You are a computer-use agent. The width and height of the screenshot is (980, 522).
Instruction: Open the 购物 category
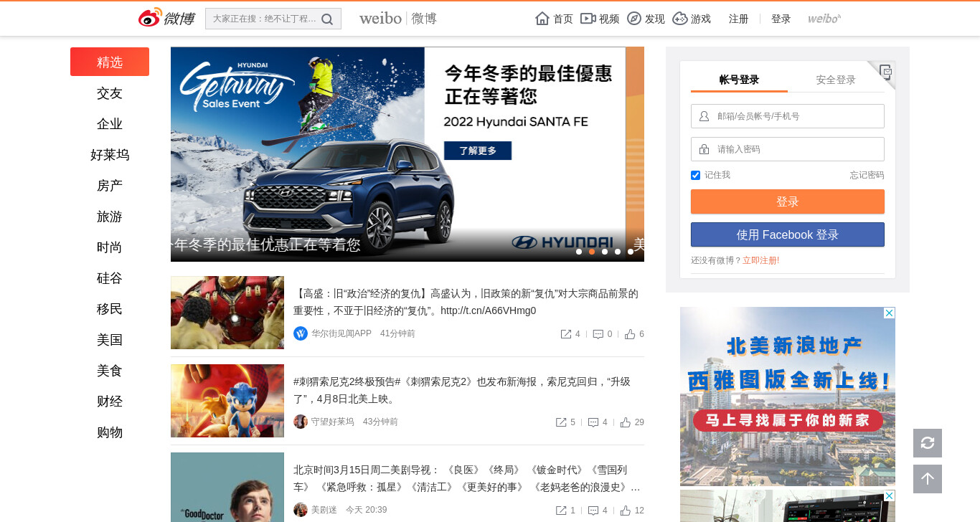tap(110, 432)
